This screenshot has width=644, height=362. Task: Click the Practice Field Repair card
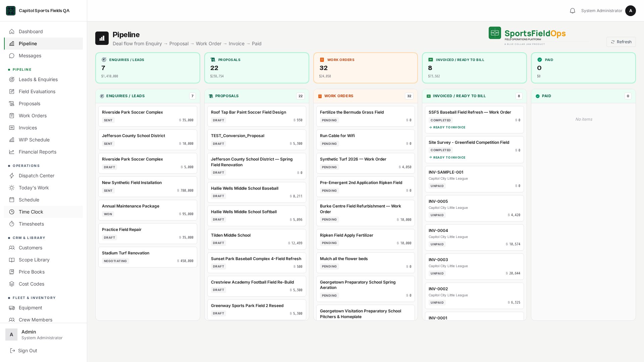click(148, 234)
